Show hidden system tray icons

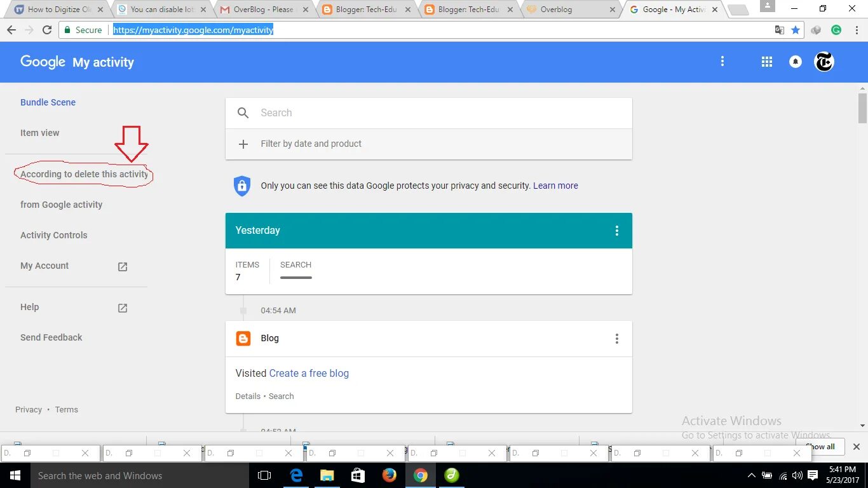click(752, 475)
